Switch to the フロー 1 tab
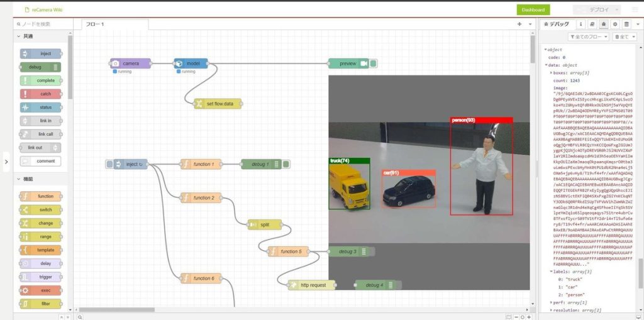 [x=115, y=25]
